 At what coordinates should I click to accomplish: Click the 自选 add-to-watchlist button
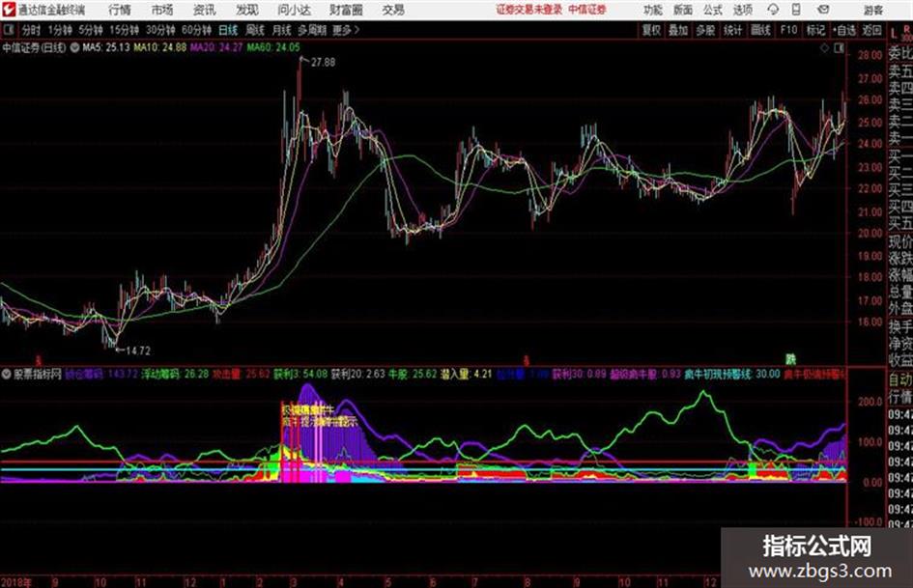click(844, 30)
